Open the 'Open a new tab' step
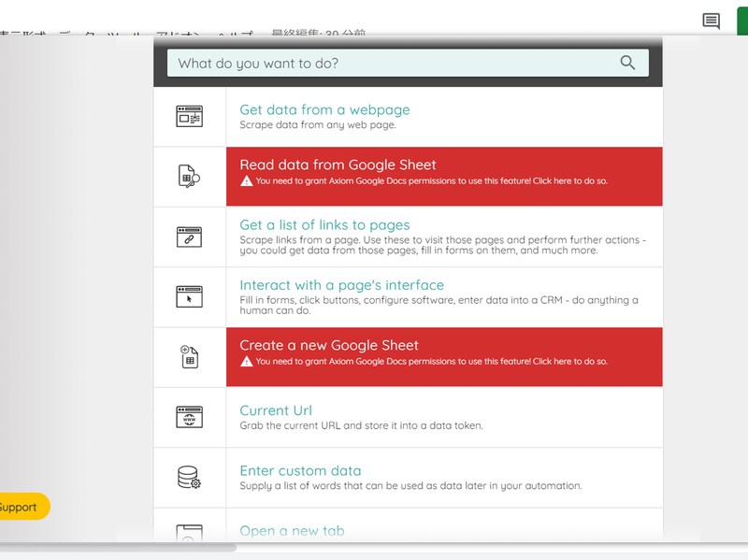 (x=292, y=530)
